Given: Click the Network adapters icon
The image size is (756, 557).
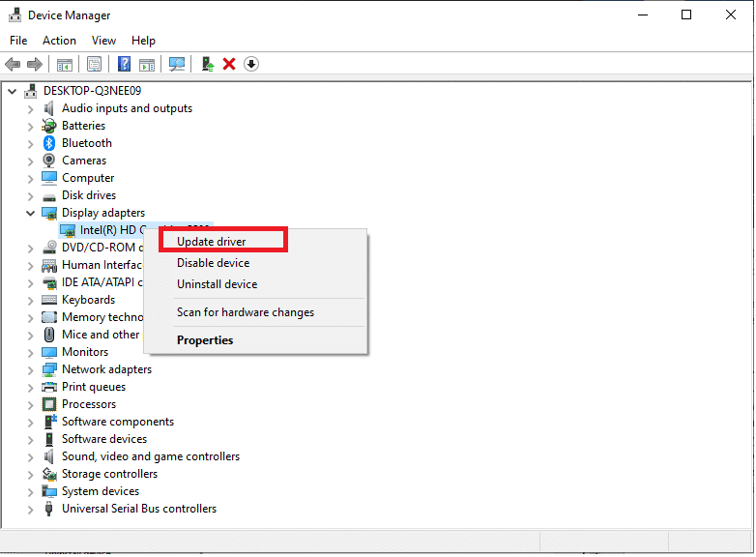Looking at the screenshot, I should pyautogui.click(x=49, y=369).
